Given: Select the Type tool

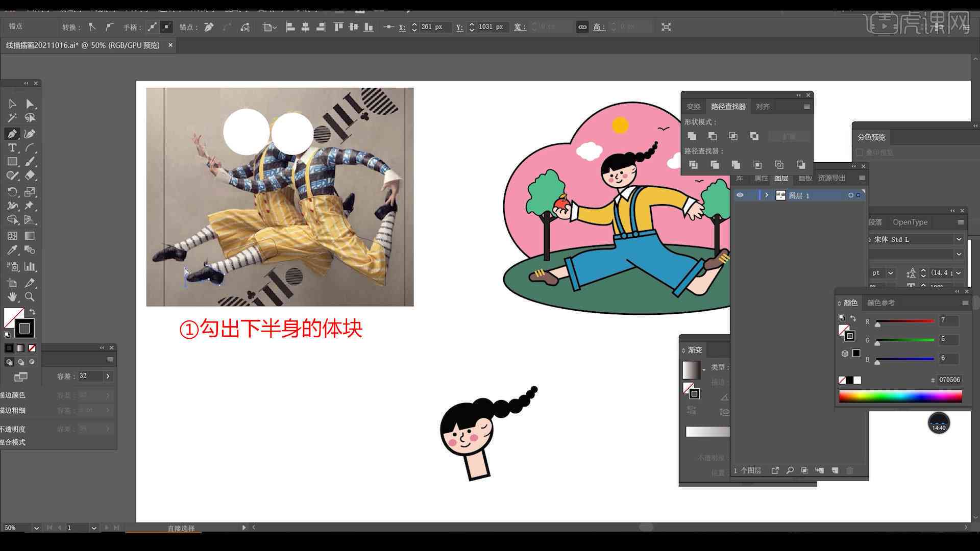Looking at the screenshot, I should click(x=12, y=148).
